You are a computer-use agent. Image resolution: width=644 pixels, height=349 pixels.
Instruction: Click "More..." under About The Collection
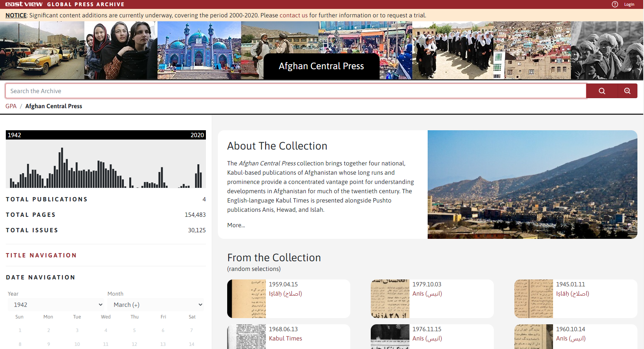(236, 225)
